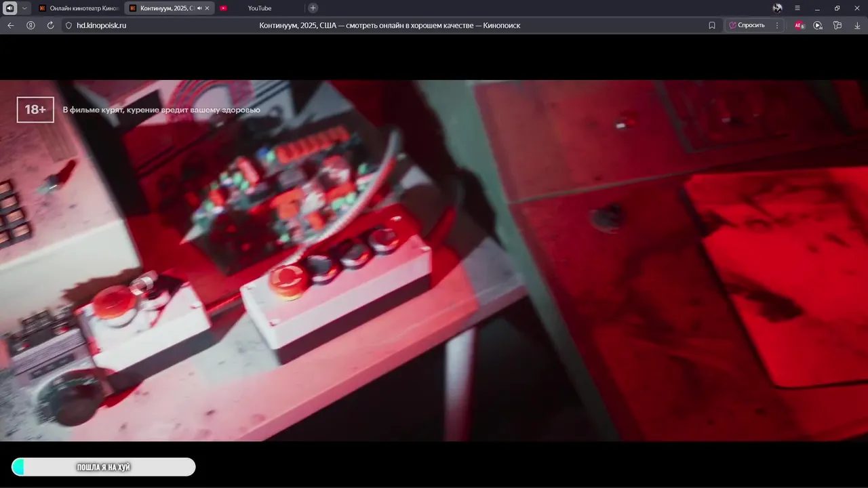Viewport: 868px width, 488px height.
Task: Switch to the Онлайн кинотеатр Кинопоиск tab
Action: pos(78,8)
